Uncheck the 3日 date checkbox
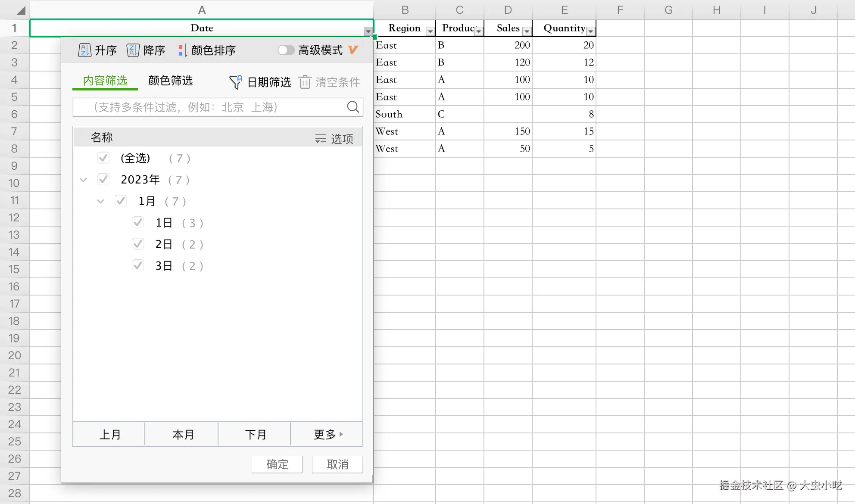Screen dimensions: 855x504 (x=138, y=266)
